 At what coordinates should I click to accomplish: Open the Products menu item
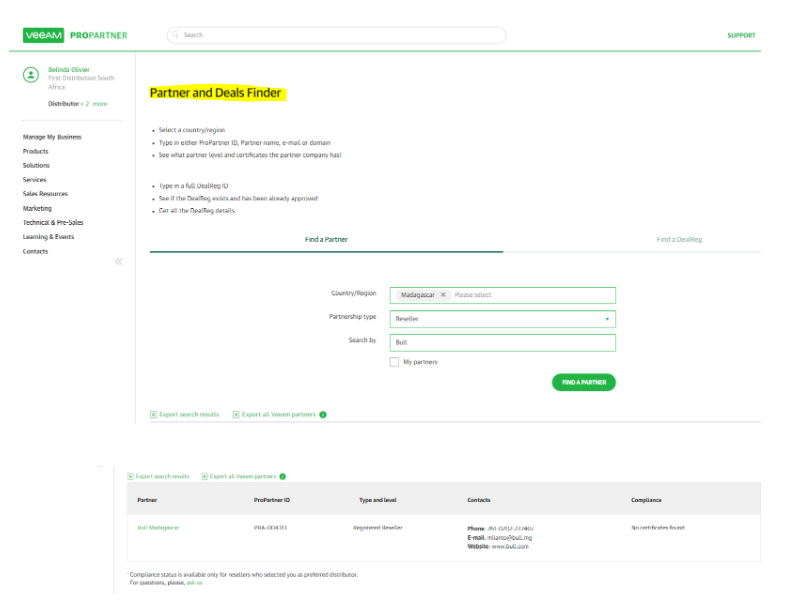pos(36,152)
